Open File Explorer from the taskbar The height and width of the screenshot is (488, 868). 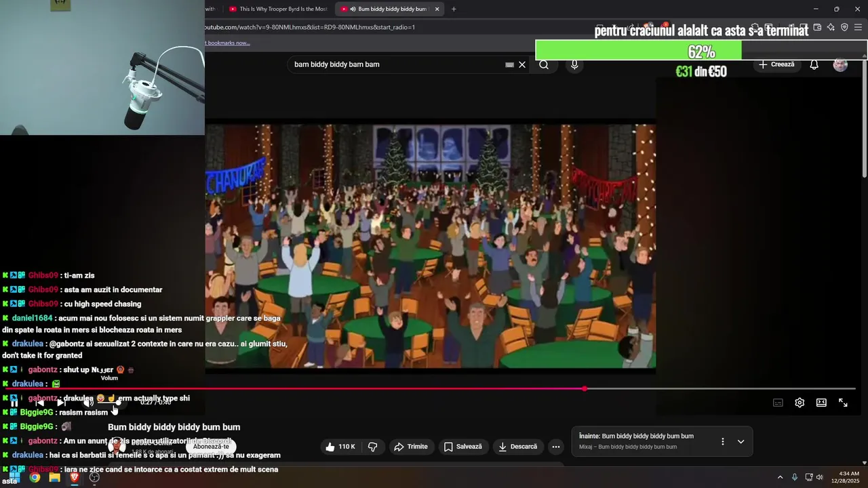pyautogui.click(x=54, y=477)
